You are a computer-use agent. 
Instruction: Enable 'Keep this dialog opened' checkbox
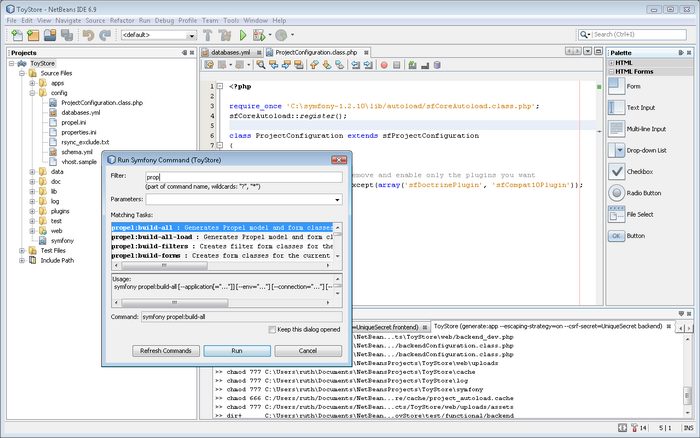coord(271,330)
